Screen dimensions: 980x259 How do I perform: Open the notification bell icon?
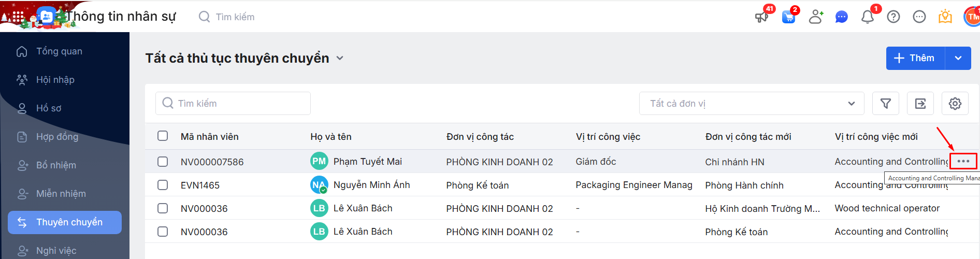click(868, 17)
